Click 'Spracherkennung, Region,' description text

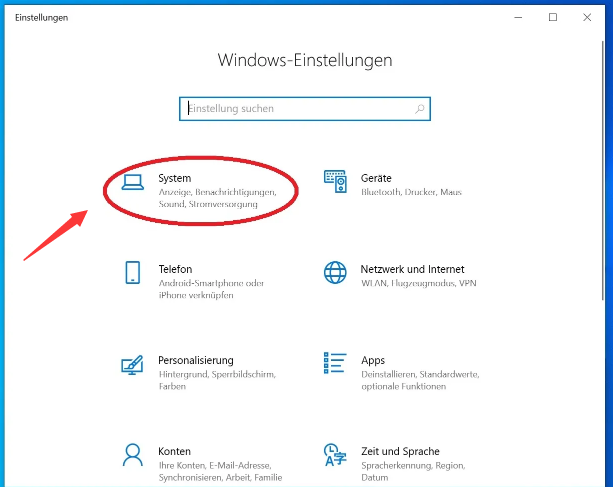[x=413, y=466]
